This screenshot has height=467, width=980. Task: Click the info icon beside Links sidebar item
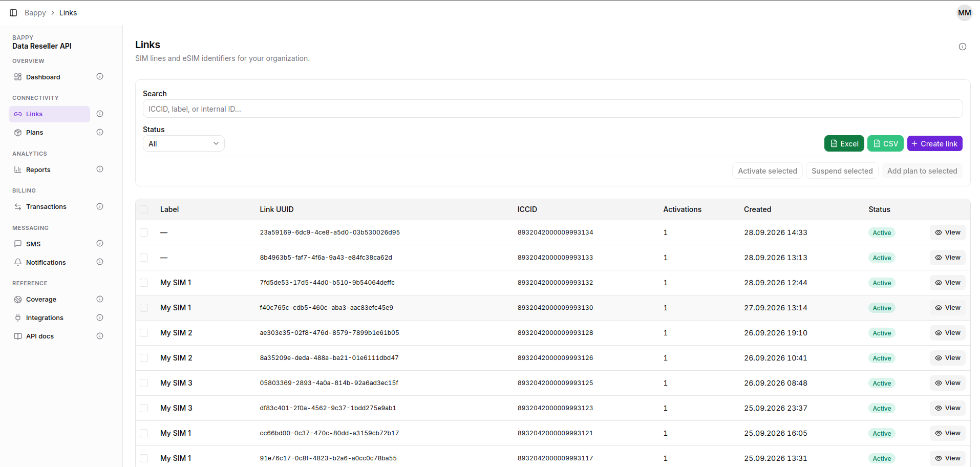100,114
